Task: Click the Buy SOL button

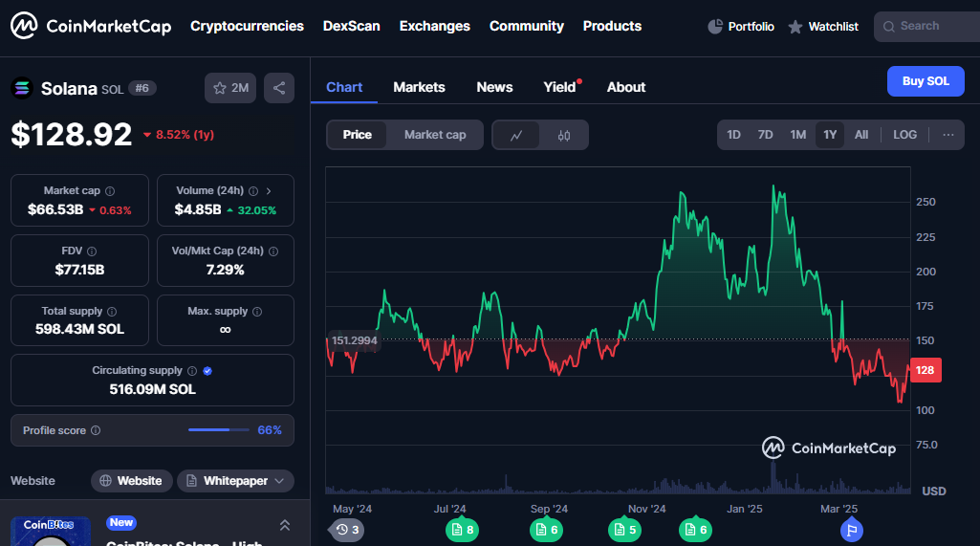Action: click(x=926, y=81)
